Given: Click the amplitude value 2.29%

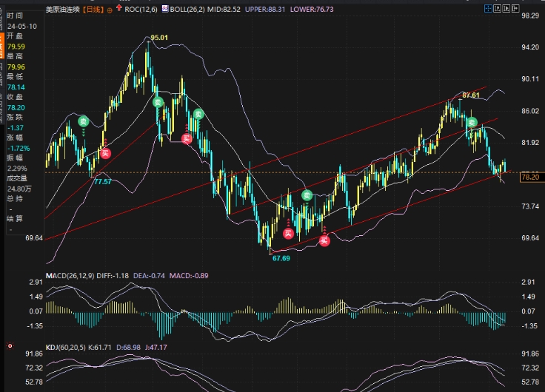Looking at the screenshot, I should point(17,169).
